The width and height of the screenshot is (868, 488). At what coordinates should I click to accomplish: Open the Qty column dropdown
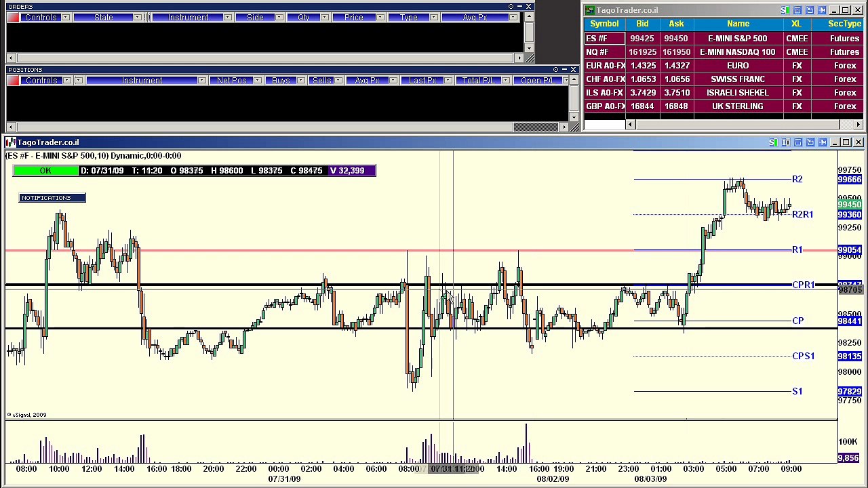(325, 18)
